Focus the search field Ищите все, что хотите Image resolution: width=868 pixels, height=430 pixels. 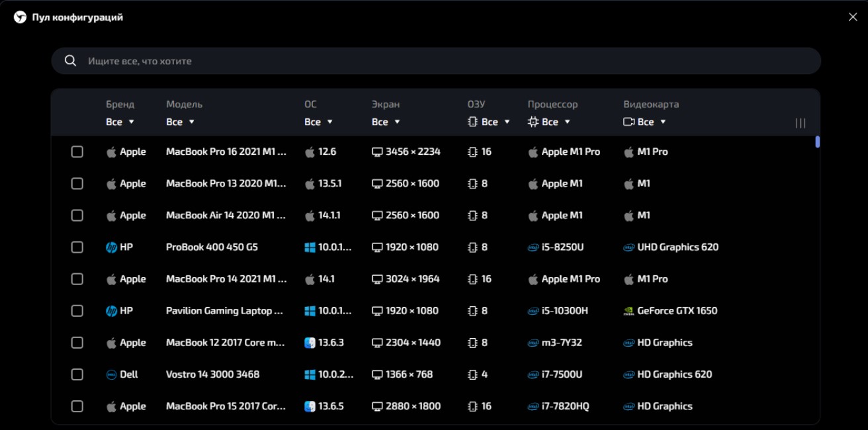point(437,61)
